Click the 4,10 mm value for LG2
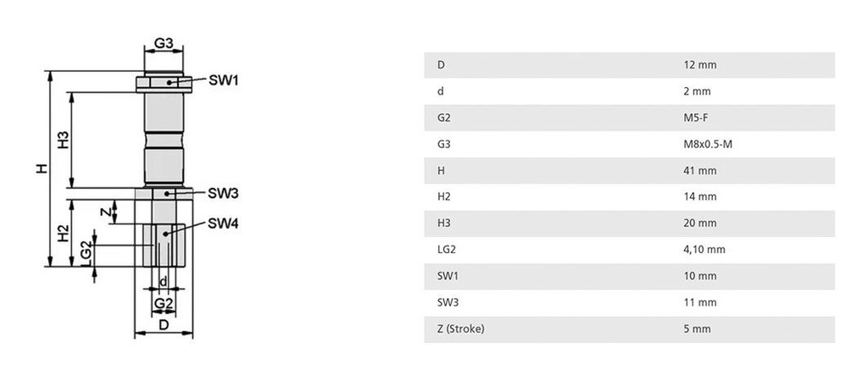Viewport: 868px width, 381px height. [704, 250]
